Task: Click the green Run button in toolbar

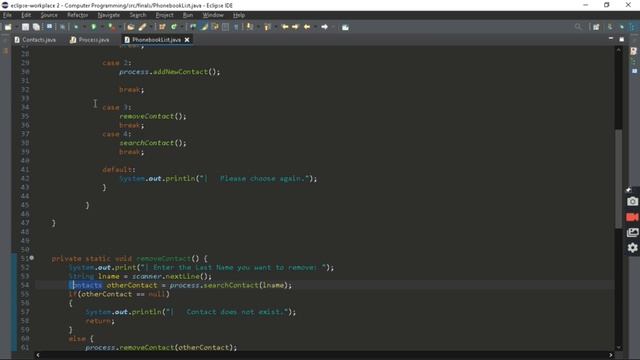Action: coord(93,27)
